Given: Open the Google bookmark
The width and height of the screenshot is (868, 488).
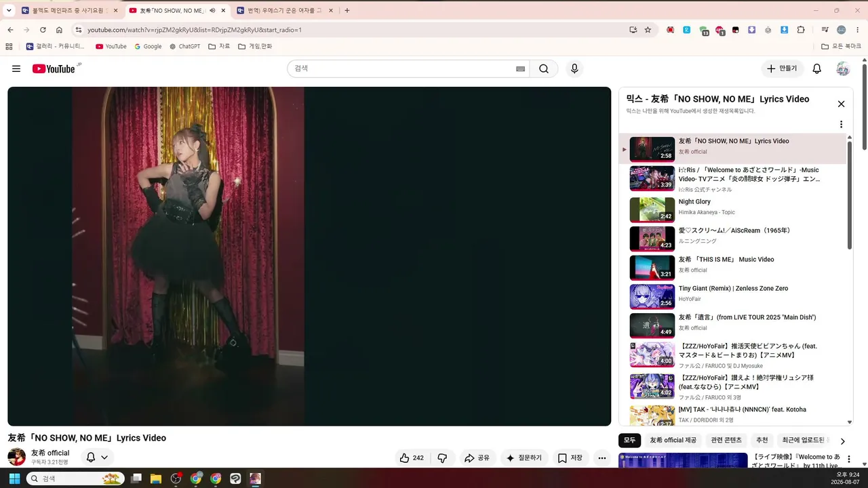Looking at the screenshot, I should pyautogui.click(x=148, y=46).
